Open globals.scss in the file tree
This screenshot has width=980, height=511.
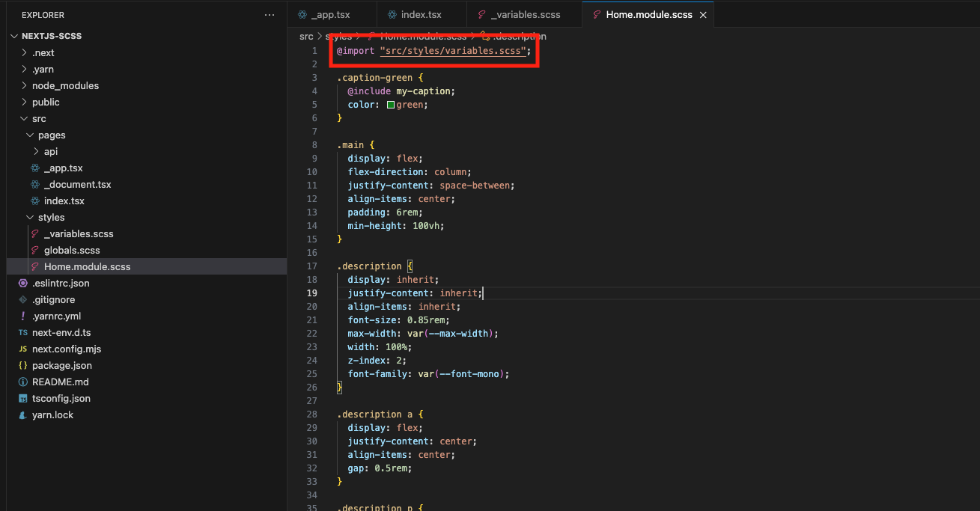coord(72,251)
